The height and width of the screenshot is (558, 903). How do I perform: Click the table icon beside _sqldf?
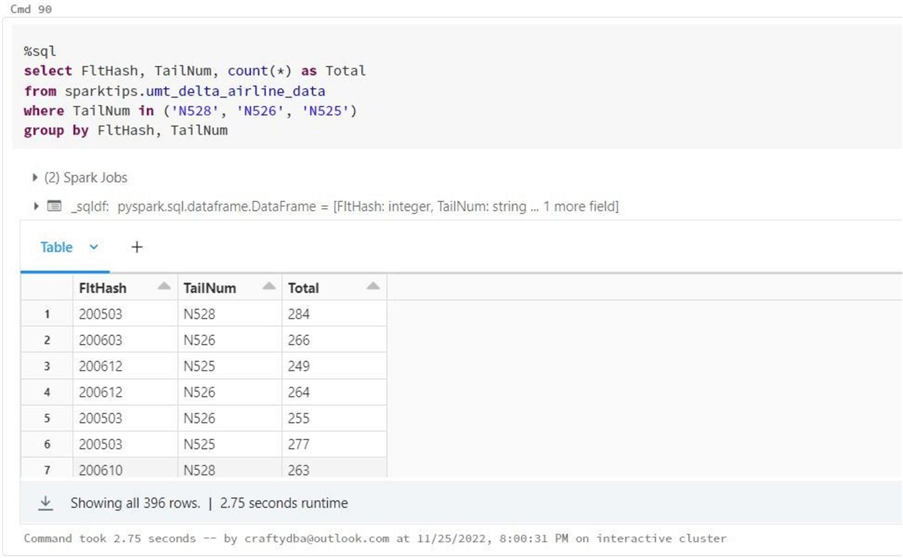tap(54, 206)
